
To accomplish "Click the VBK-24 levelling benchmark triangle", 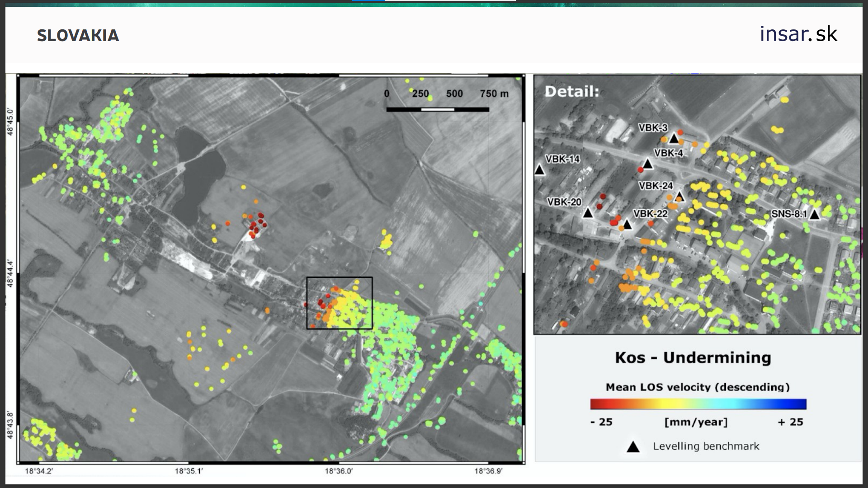I will point(679,197).
